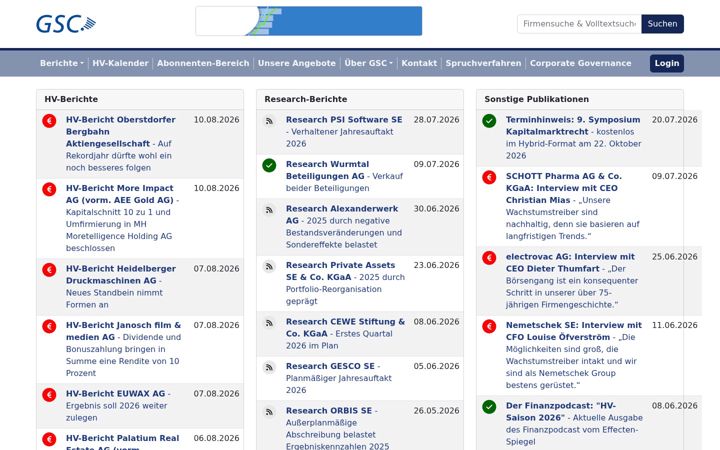Screen dimensions: 720x450
Task: Focus the Firmensuche & Volltextsuche field
Action: click(x=579, y=24)
